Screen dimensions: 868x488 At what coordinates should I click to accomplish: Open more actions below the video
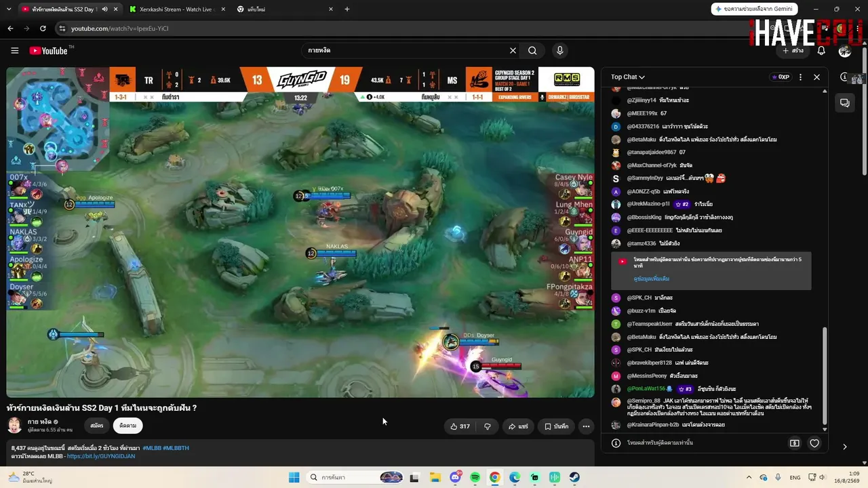(586, 426)
